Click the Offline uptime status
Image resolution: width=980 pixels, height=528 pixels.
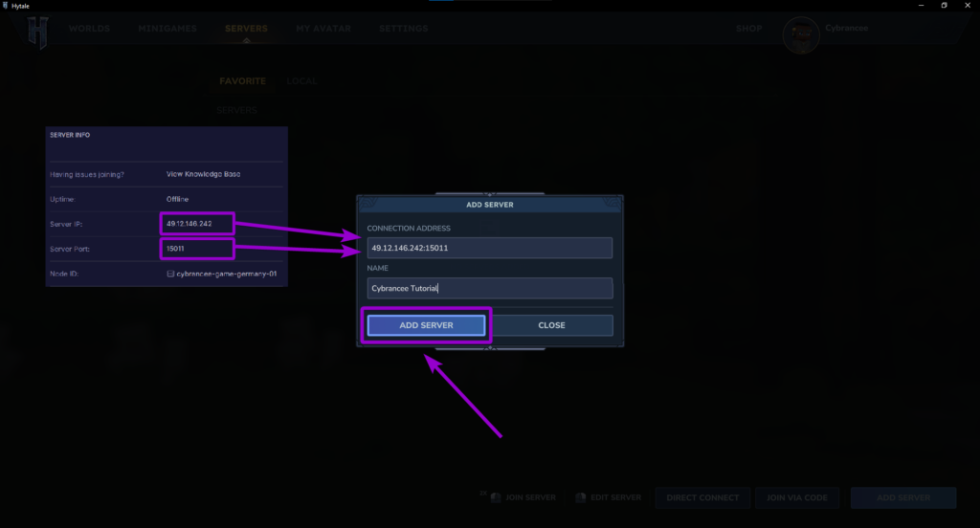(177, 199)
